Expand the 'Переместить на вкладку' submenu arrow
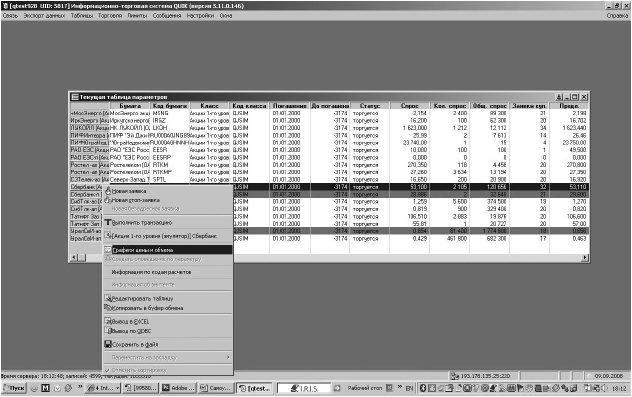Viewport: 632px width, 397px height. tap(228, 357)
